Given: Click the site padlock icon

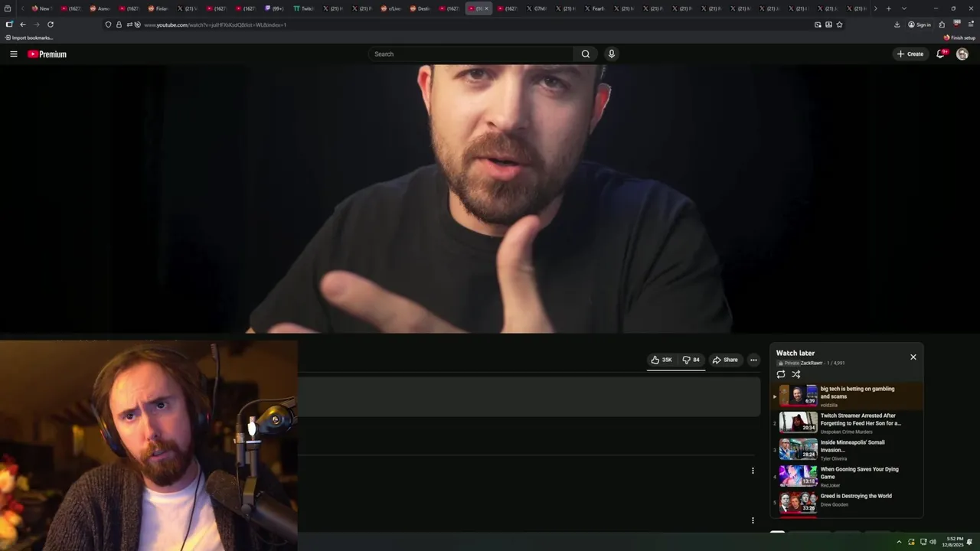Looking at the screenshot, I should pyautogui.click(x=119, y=24).
